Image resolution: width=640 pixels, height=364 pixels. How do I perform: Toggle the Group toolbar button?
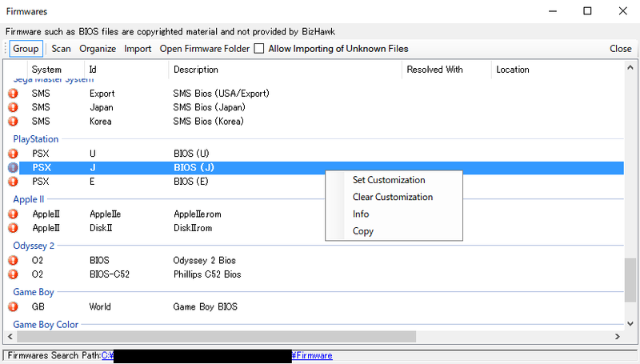coord(26,49)
